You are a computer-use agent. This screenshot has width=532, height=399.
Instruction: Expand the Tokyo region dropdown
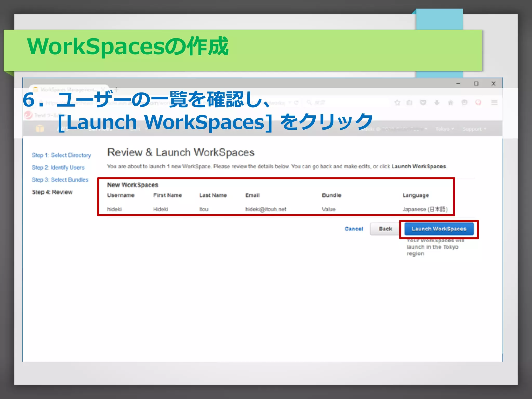(445, 129)
